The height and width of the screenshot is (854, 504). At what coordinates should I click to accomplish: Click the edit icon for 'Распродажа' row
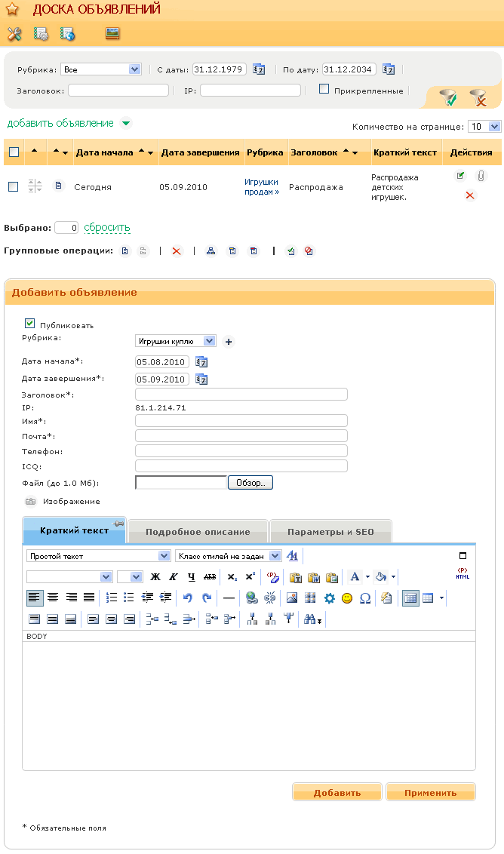pyautogui.click(x=460, y=176)
